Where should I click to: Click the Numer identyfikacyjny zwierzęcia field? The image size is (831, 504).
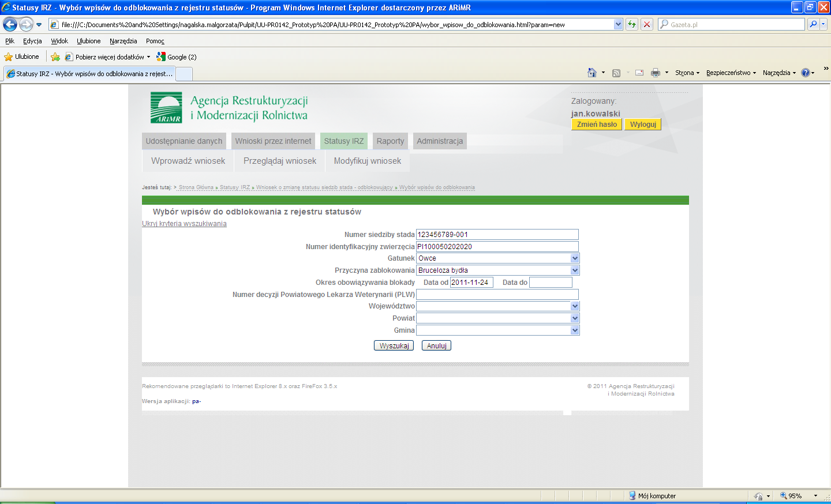(497, 247)
